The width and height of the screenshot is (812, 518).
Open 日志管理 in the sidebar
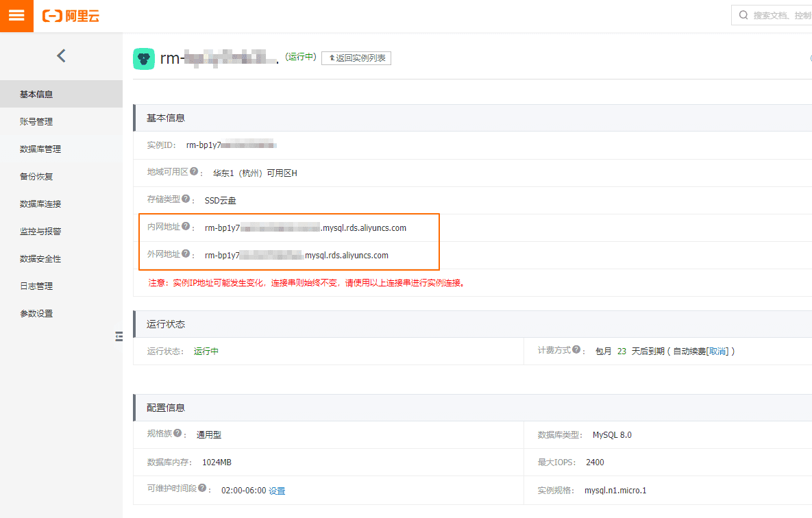coord(61,286)
